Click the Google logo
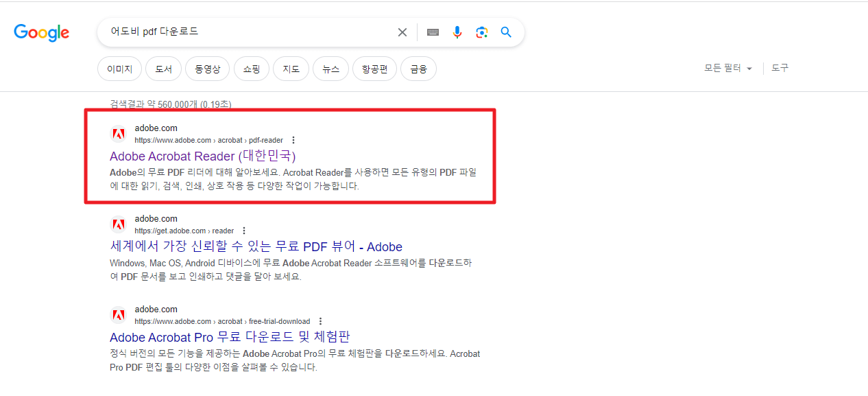The width and height of the screenshot is (868, 396). [x=41, y=32]
